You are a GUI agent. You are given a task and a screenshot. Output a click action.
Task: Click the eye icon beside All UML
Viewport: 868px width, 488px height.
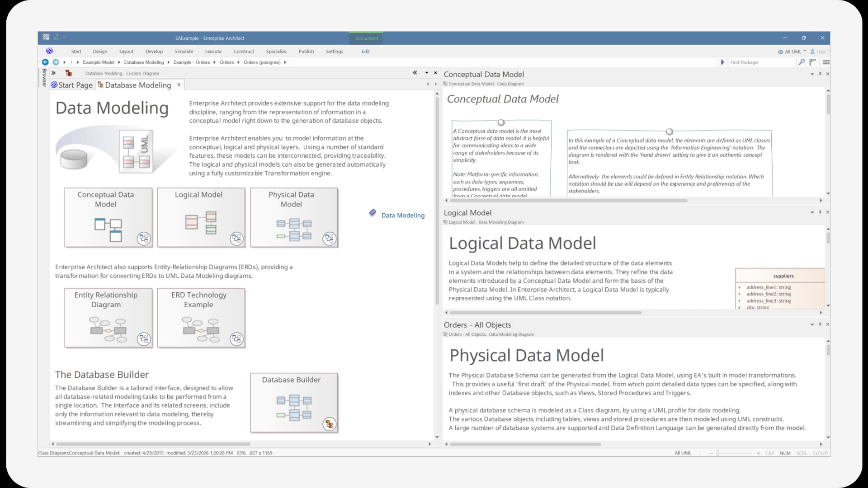[x=780, y=52]
